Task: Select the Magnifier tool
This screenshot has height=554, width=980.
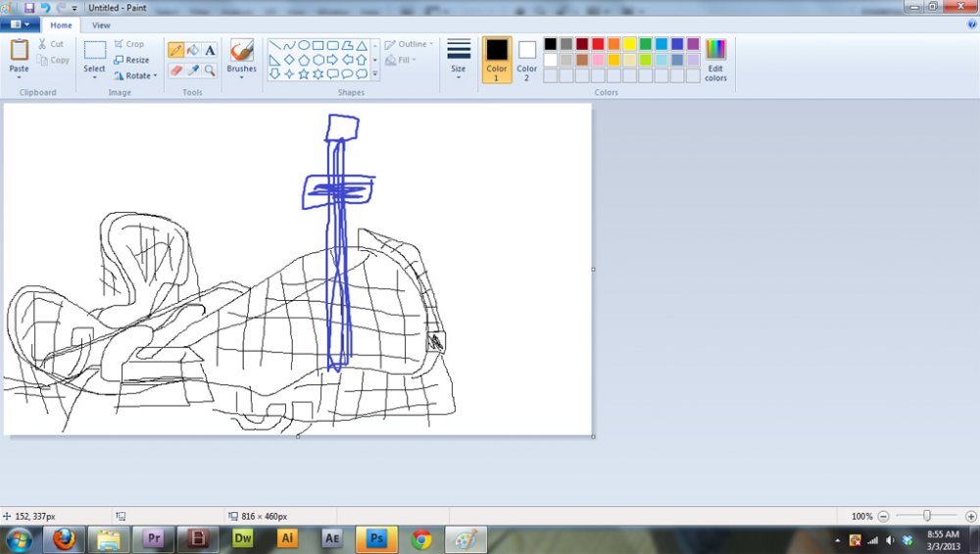Action: pyautogui.click(x=210, y=71)
